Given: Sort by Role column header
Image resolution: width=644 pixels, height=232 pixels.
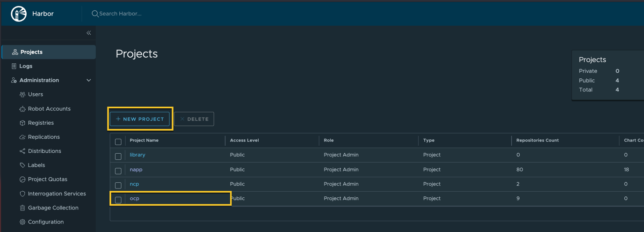Looking at the screenshot, I should point(328,140).
